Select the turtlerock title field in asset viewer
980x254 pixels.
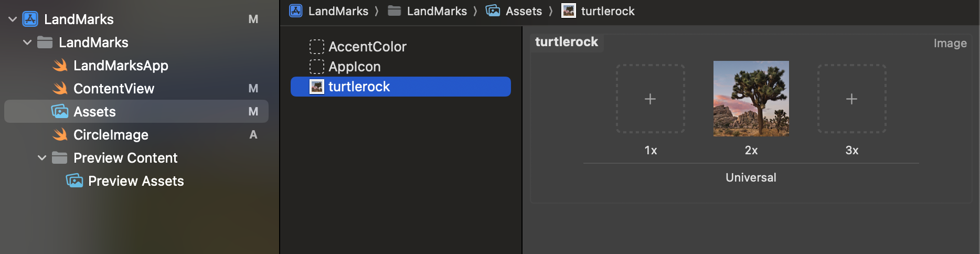click(567, 42)
